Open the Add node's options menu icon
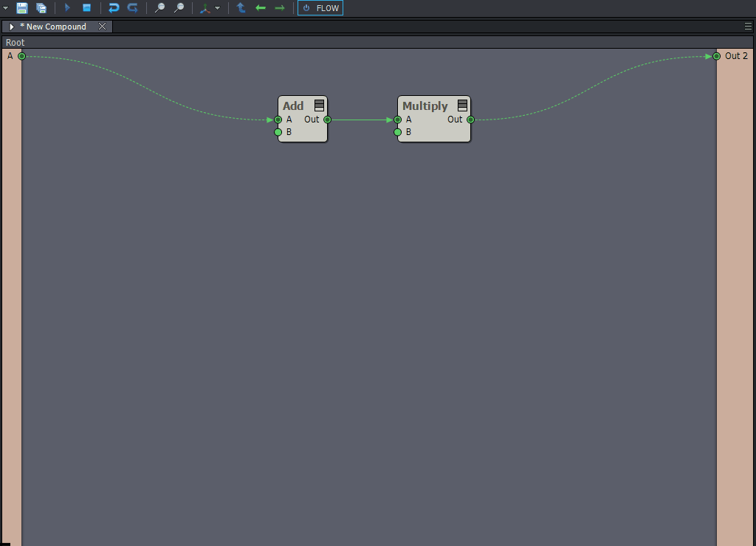Image resolution: width=756 pixels, height=546 pixels. point(319,105)
